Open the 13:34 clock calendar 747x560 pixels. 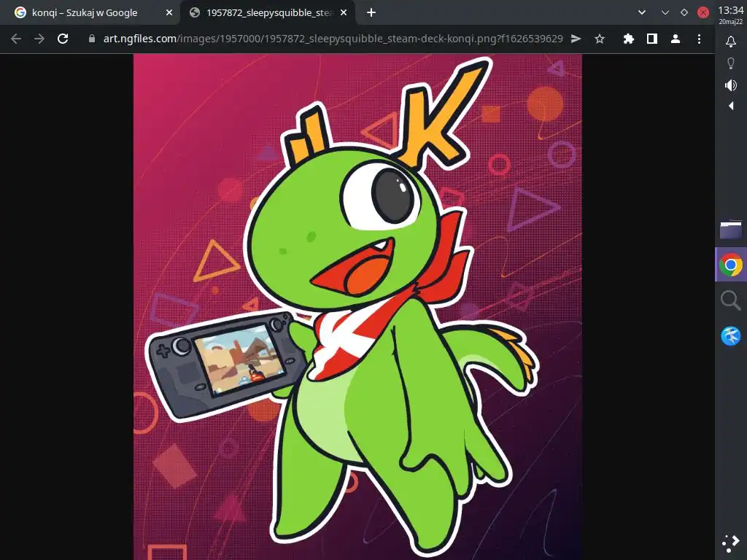(x=731, y=15)
